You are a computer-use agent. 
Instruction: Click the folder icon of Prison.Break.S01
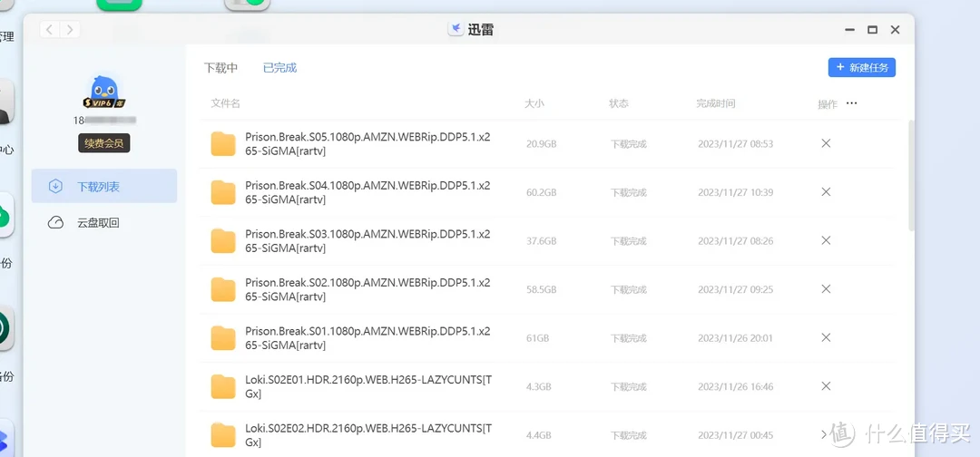pos(223,337)
